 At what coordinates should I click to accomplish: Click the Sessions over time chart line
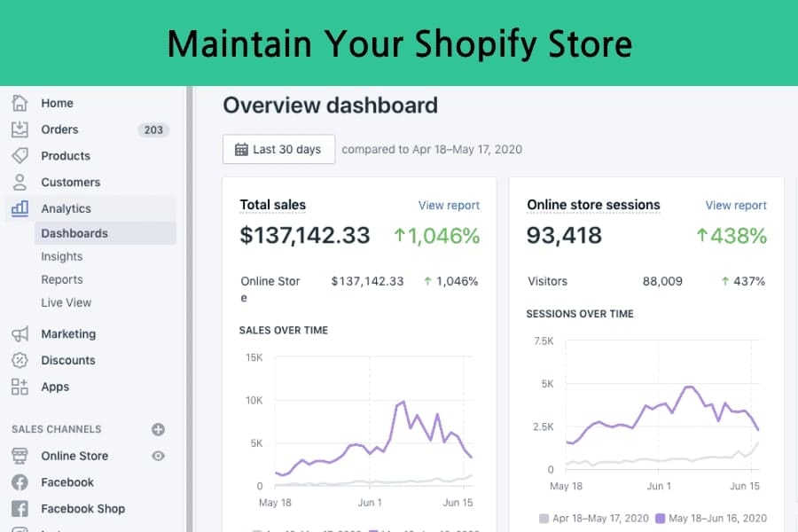[662, 415]
